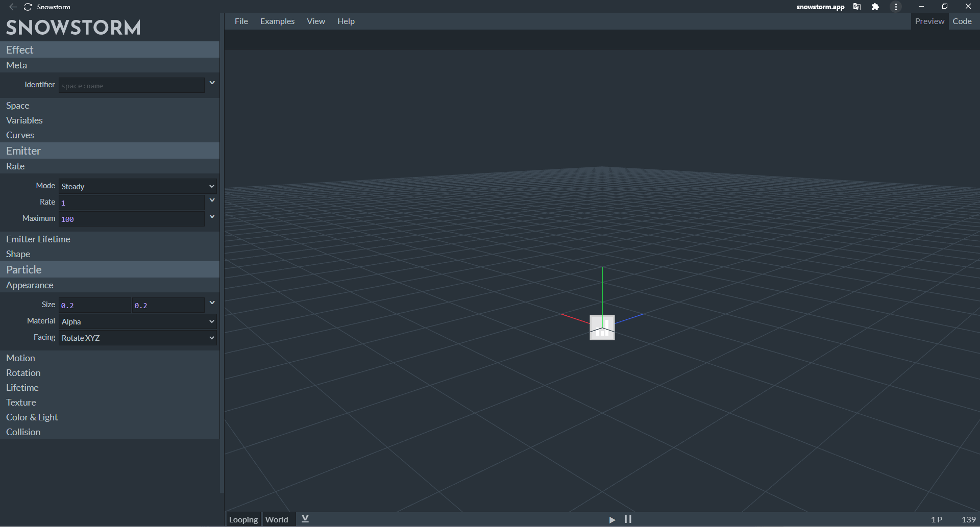This screenshot has width=980, height=527.
Task: Switch to the Code tab
Action: [962, 21]
